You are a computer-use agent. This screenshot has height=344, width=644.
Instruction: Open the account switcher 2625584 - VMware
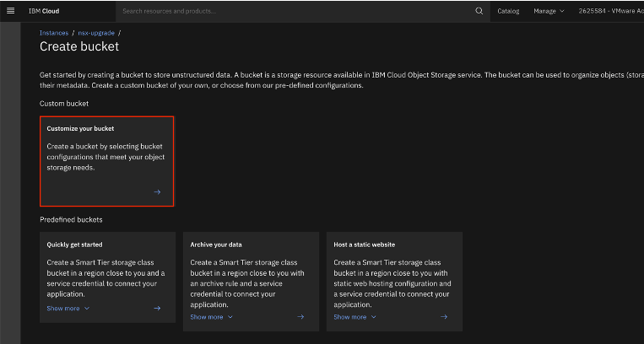(609, 11)
